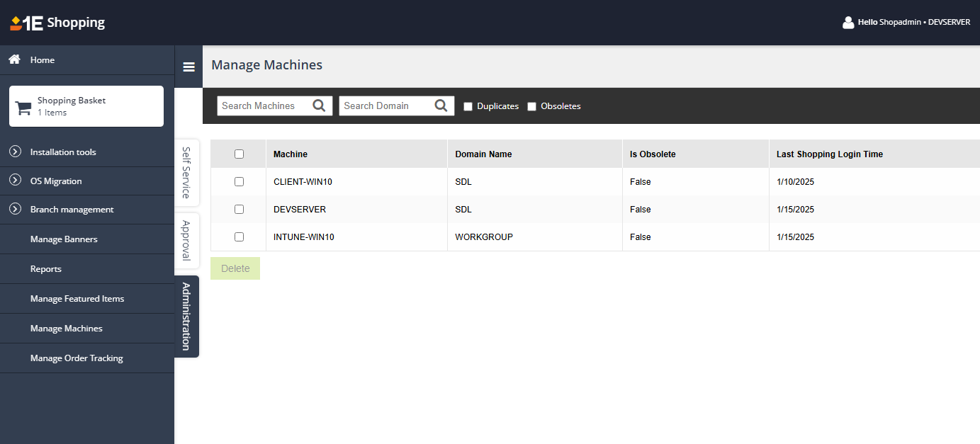Open the shopping basket cart icon

[x=23, y=108]
